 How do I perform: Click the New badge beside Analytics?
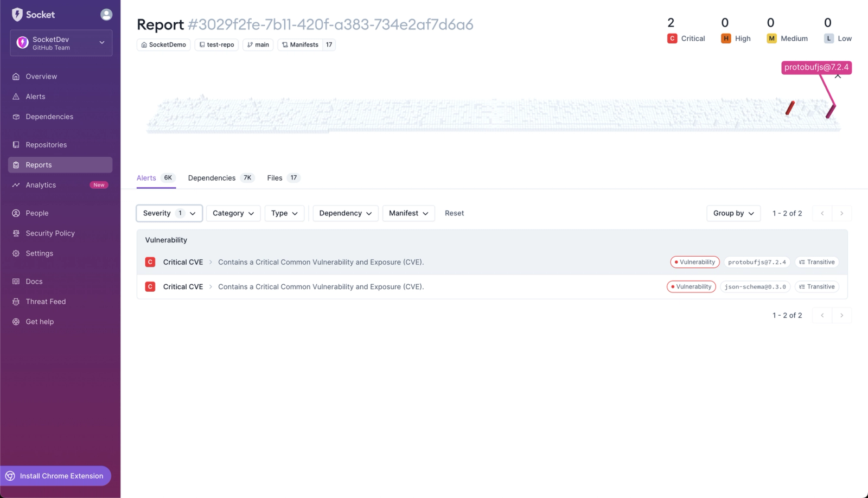(x=99, y=185)
